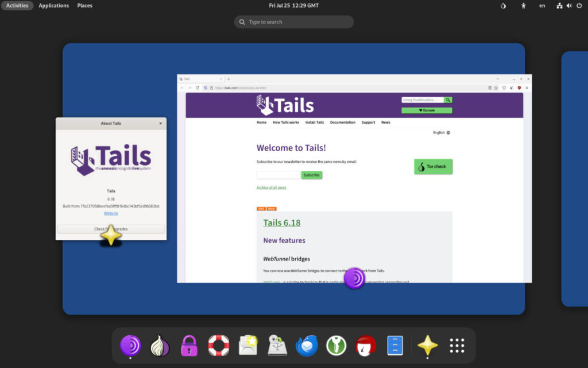Switch to the next workspace on right
This screenshot has height=368, width=588.
[x=574, y=178]
